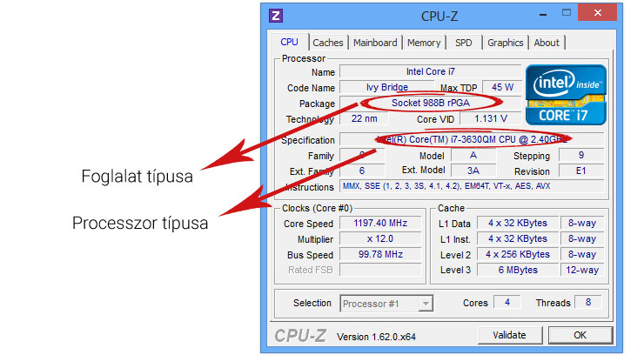Click the Socket 988B rPGA package field

[430, 104]
